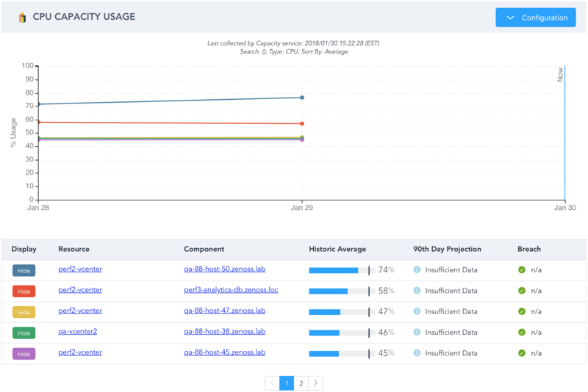Screen dimensions: 588x392
Task: Click green breach check icon for perf3-analytics-db
Action: tap(522, 290)
